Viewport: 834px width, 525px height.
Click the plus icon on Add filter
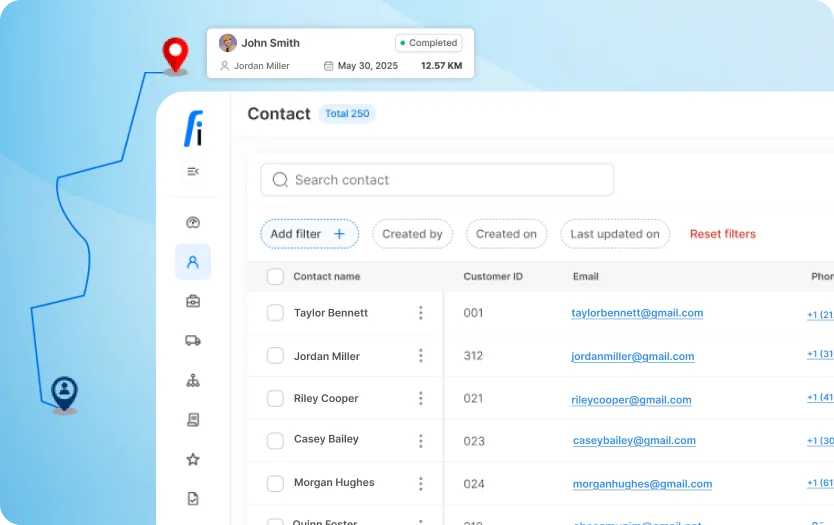click(339, 234)
